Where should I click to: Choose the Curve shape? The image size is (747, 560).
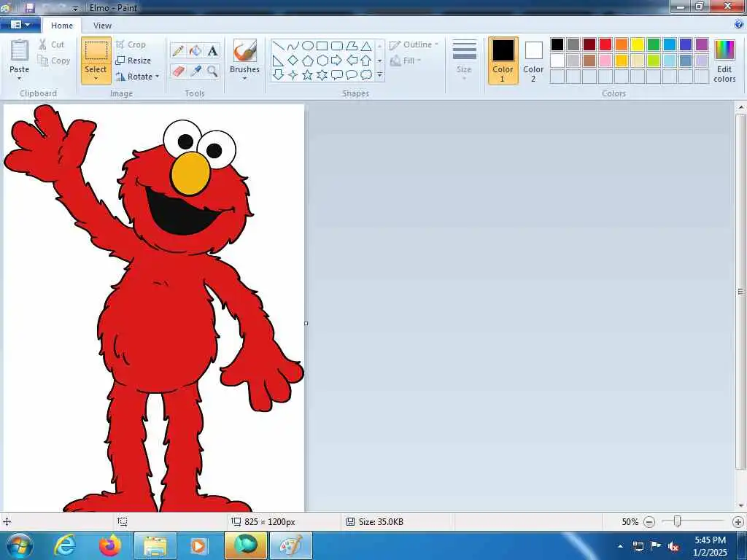point(293,46)
